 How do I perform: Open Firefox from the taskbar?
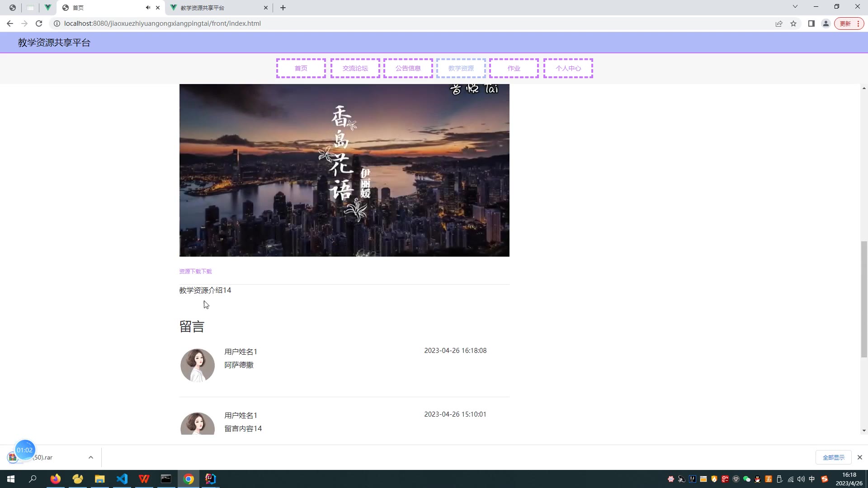(56, 479)
